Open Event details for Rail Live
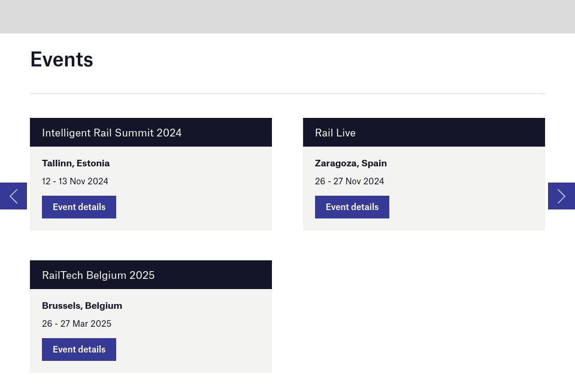 352,207
